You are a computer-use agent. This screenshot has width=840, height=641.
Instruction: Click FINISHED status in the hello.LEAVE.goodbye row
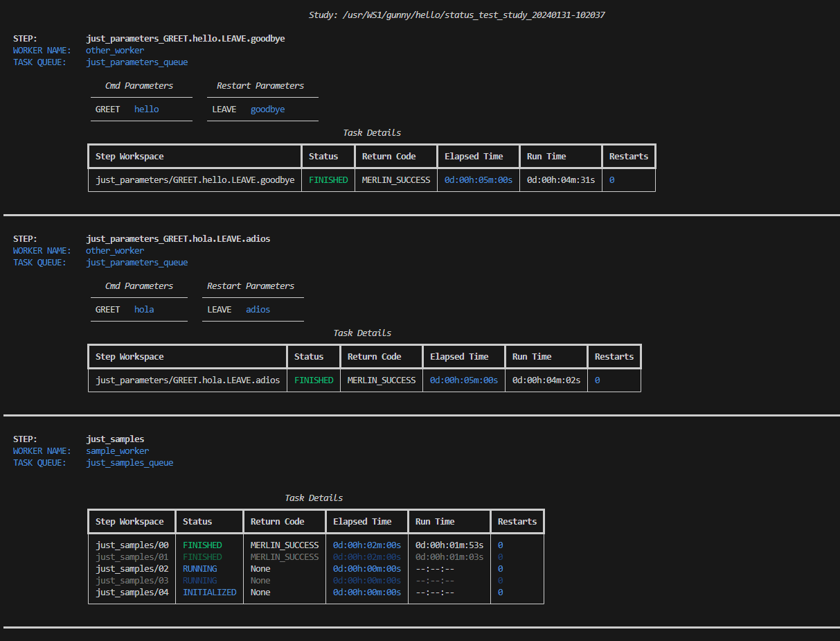tap(328, 180)
